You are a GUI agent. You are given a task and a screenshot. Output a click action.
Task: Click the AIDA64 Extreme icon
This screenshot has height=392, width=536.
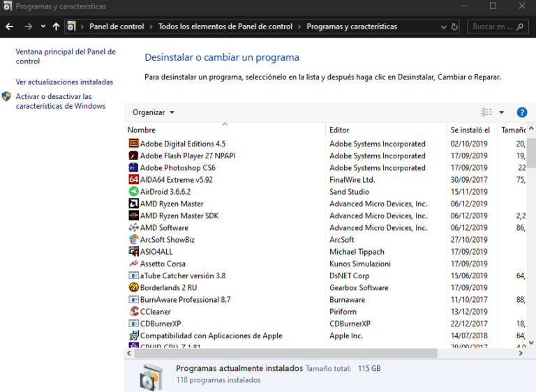point(133,179)
